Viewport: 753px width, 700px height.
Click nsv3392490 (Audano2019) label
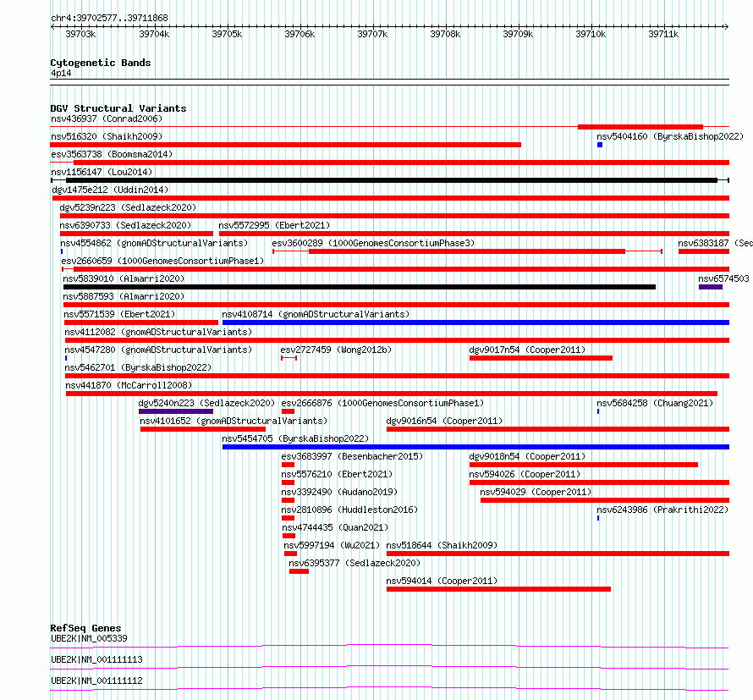pyautogui.click(x=339, y=492)
